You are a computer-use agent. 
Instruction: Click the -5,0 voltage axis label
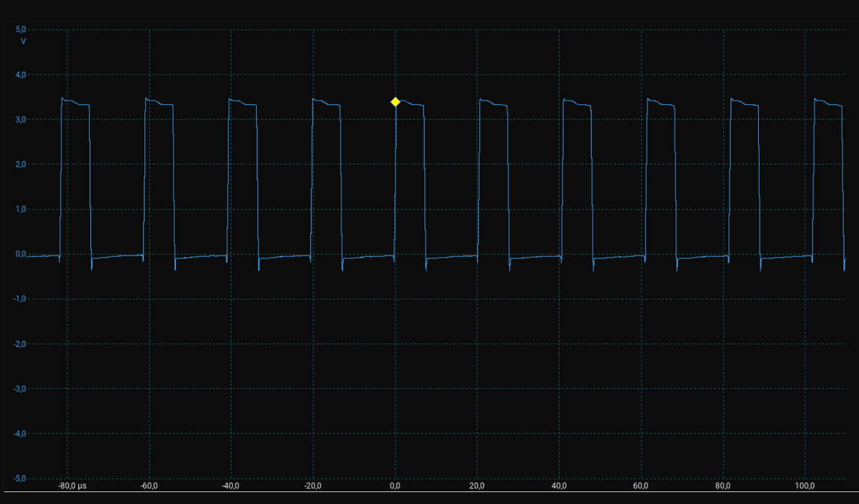tap(20, 478)
